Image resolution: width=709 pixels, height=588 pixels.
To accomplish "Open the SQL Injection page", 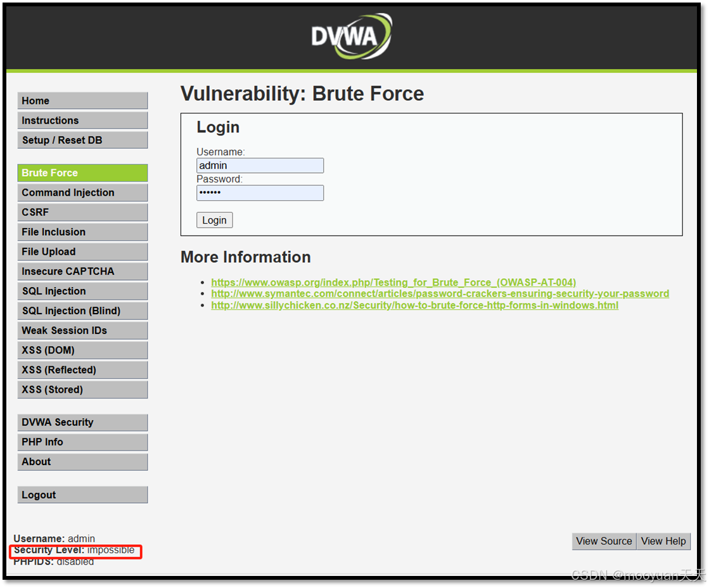I will (x=83, y=291).
